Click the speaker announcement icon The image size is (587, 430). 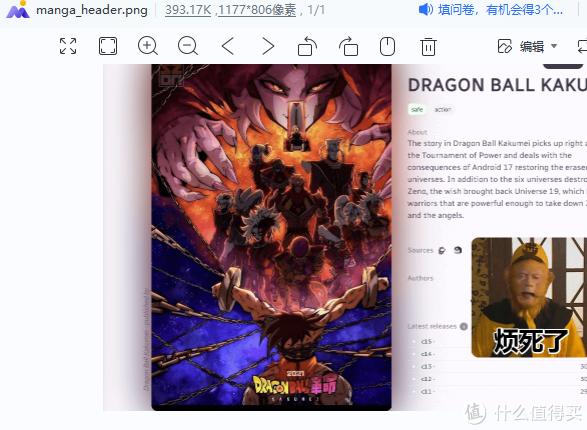[x=426, y=9]
